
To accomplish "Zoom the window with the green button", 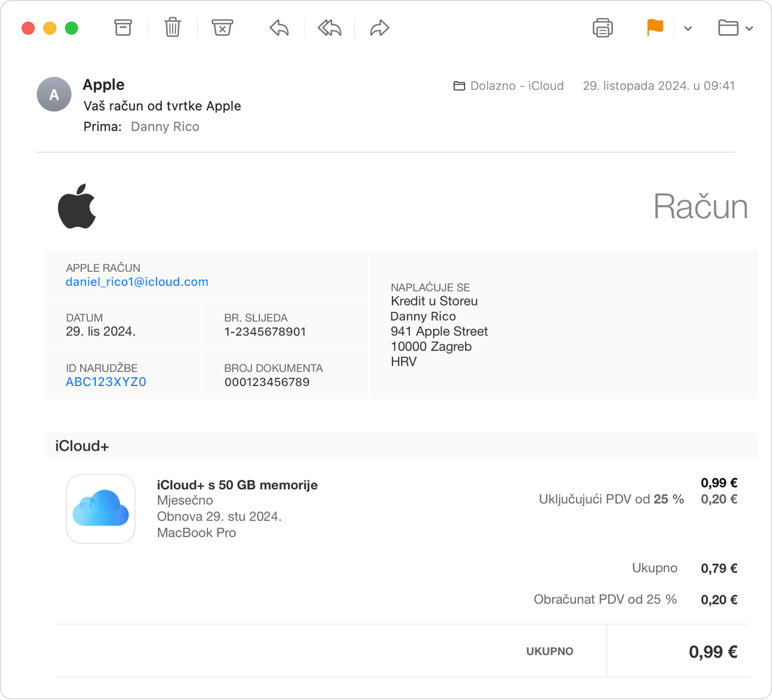I will (71, 28).
